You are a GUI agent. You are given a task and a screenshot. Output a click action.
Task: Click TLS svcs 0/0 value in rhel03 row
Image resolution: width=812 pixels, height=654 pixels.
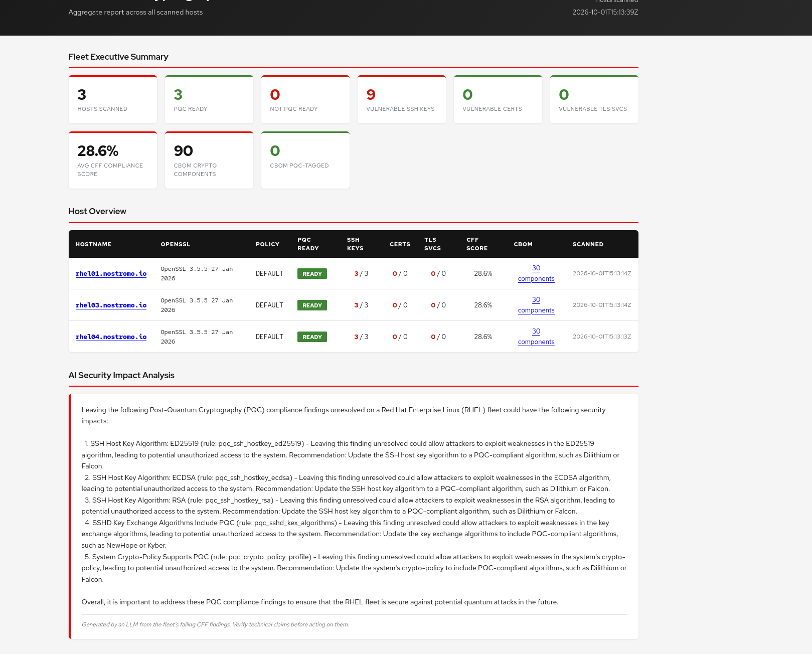pyautogui.click(x=438, y=305)
